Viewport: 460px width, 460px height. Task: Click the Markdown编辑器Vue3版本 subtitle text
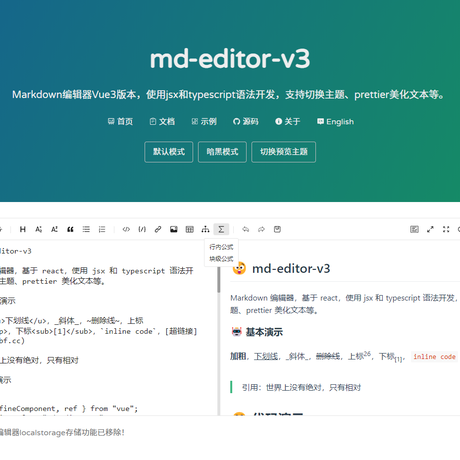pos(229,95)
